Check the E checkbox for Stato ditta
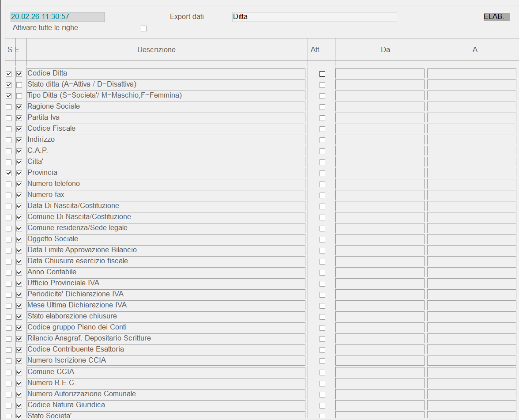The width and height of the screenshot is (519, 420). 19,85
